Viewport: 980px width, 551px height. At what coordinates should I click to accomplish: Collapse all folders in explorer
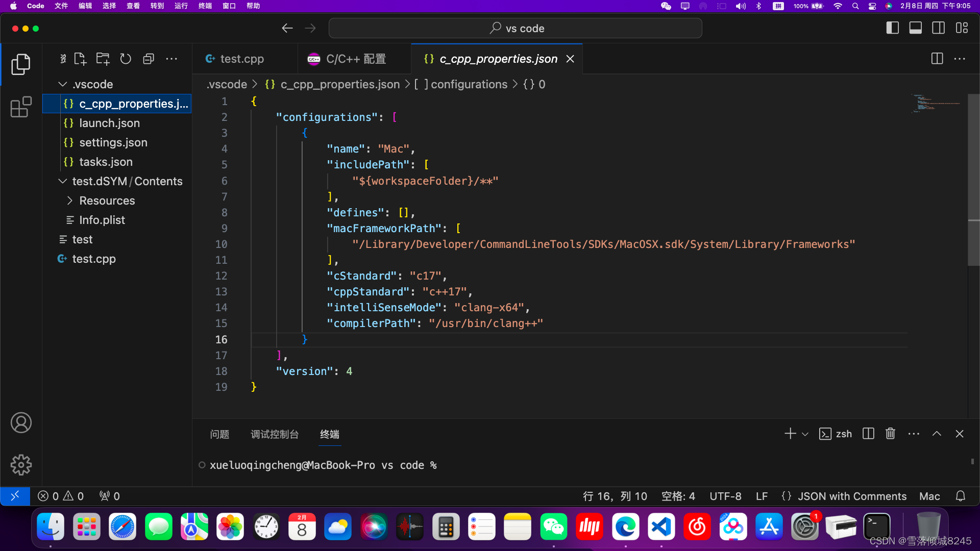click(x=149, y=59)
